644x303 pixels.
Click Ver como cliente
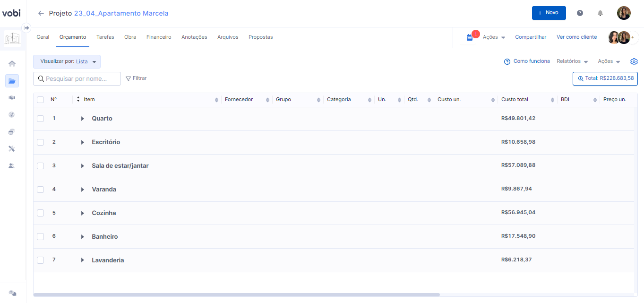pyautogui.click(x=576, y=37)
